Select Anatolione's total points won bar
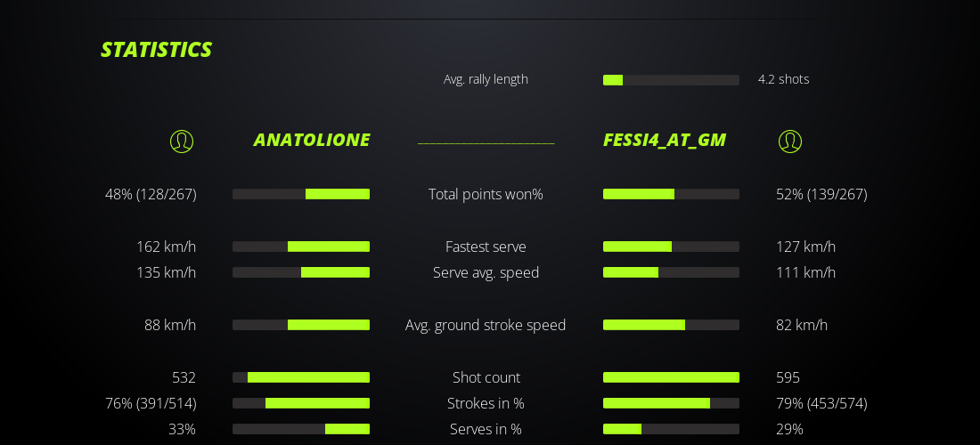 coord(301,194)
